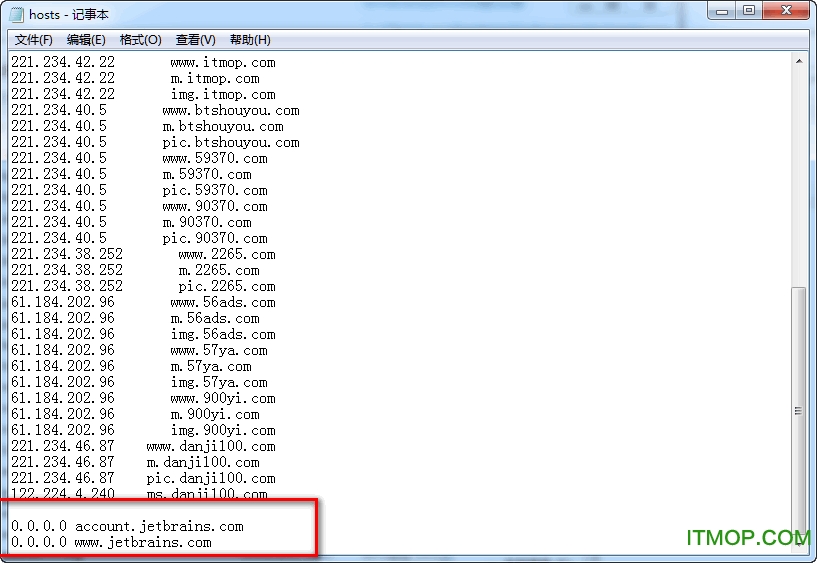This screenshot has height=563, width=817.
Task: Open the 文件(F) menu
Action: pyautogui.click(x=33, y=40)
